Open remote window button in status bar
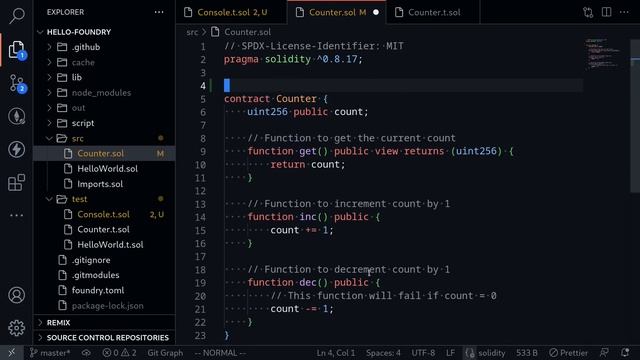 tap(12, 353)
